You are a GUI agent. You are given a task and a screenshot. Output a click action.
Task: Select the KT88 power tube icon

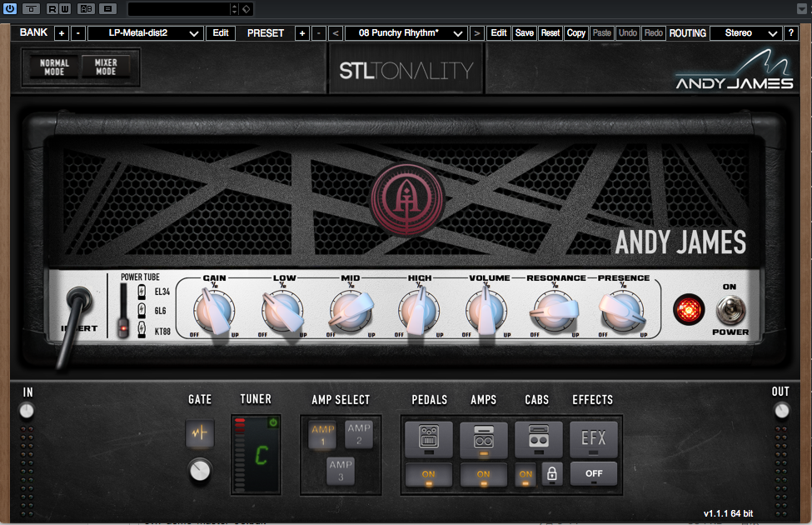click(142, 330)
